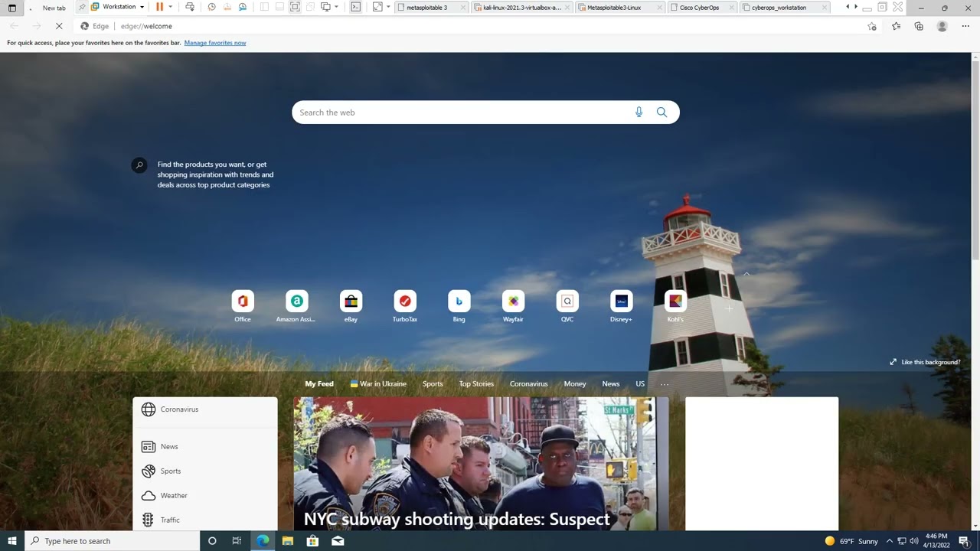Screen dimensions: 980x551
Task: Add this page to favorites
Action: click(x=872, y=26)
